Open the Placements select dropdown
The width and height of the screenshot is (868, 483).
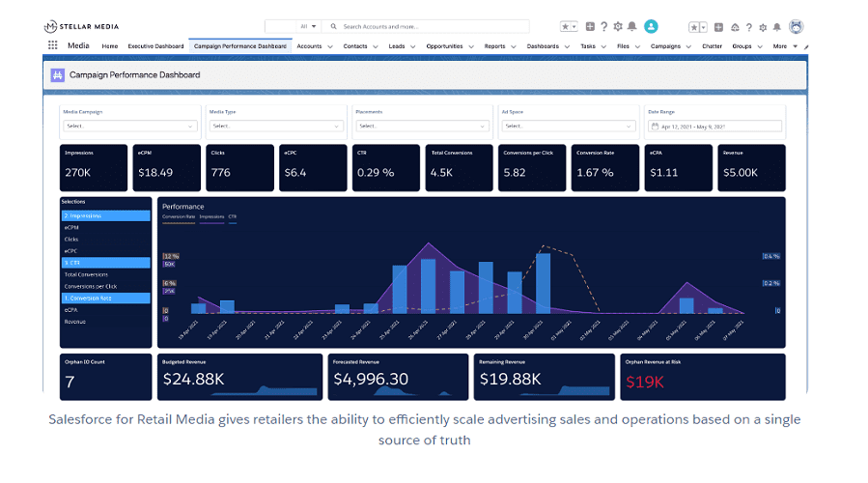click(422, 126)
